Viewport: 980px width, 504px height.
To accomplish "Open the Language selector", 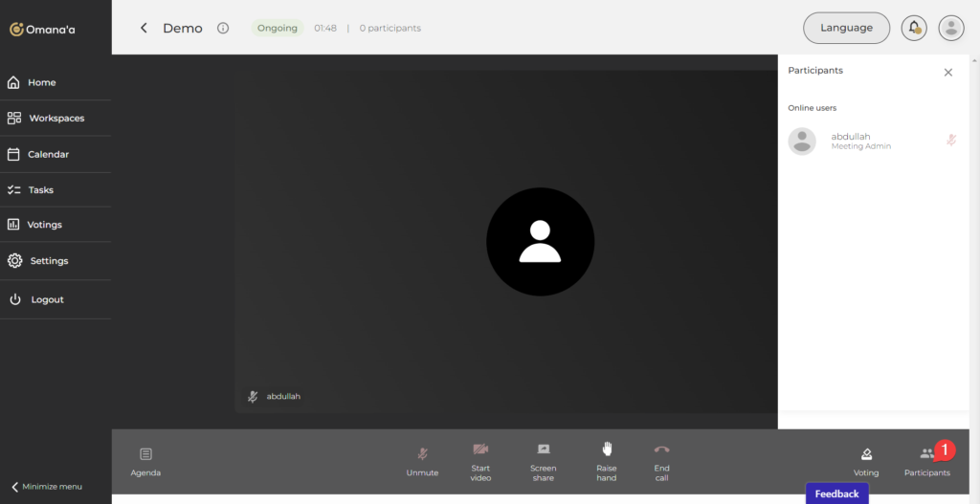I will click(x=846, y=28).
